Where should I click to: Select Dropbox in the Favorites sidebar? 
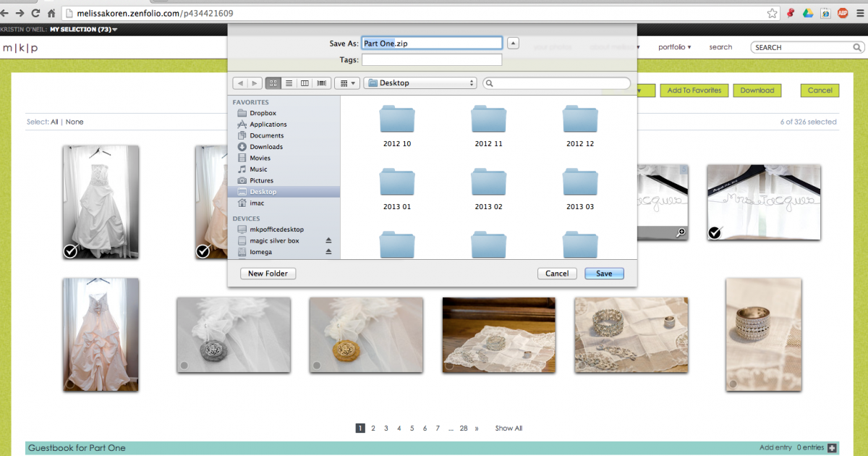coord(263,113)
